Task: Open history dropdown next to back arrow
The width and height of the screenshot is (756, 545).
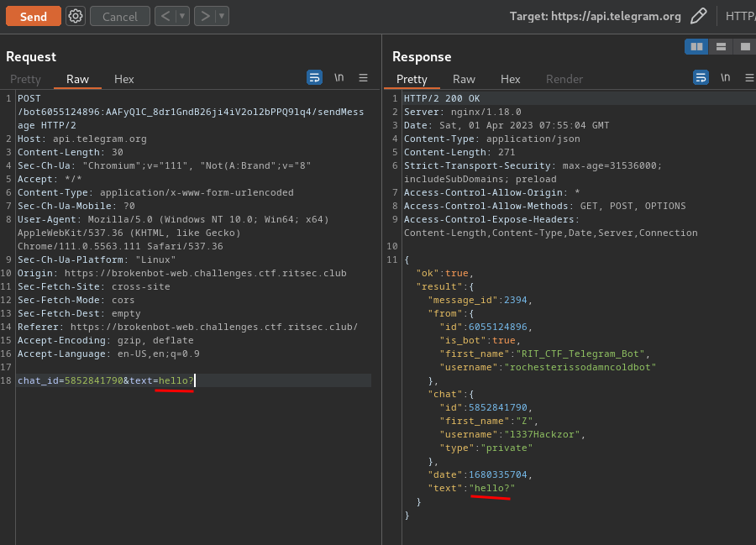Action: (x=182, y=17)
